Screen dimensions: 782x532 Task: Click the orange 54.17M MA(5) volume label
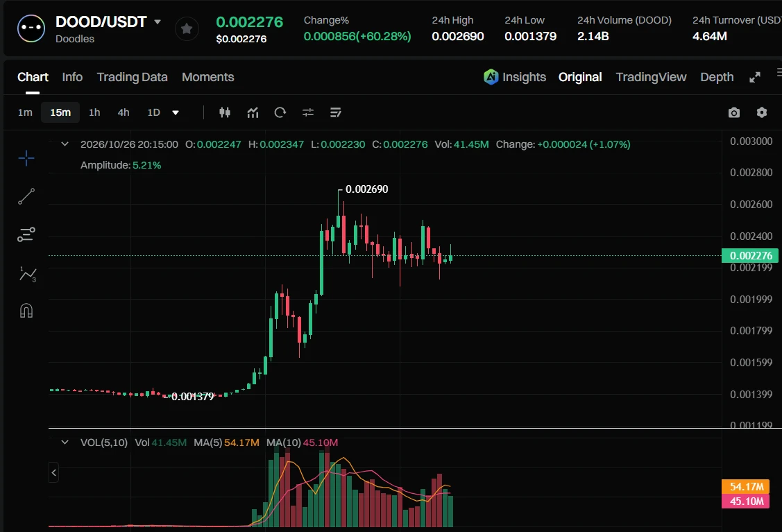tap(746, 487)
